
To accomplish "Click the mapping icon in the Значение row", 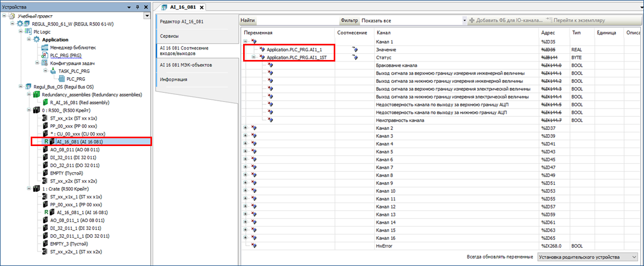I will click(355, 50).
